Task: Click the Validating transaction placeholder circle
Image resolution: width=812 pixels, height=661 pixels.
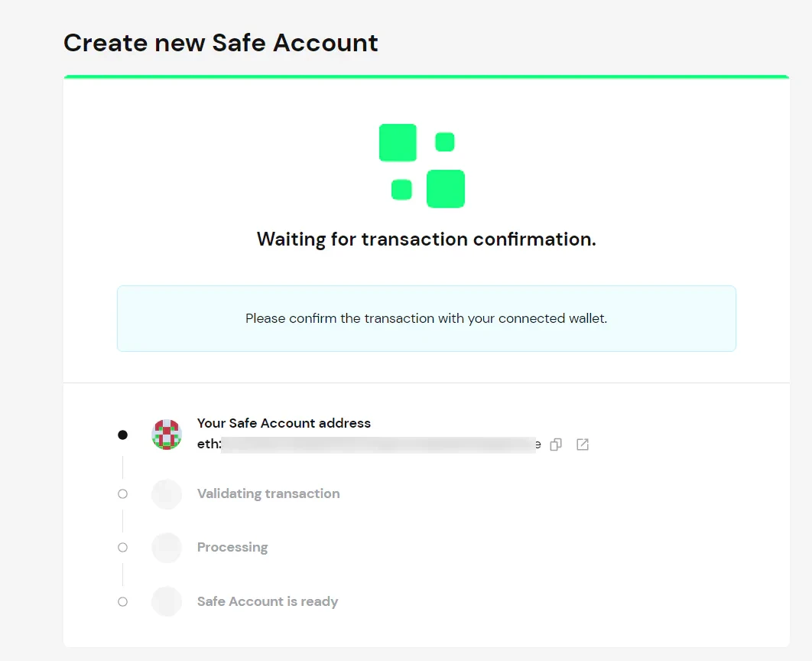Action: [167, 494]
